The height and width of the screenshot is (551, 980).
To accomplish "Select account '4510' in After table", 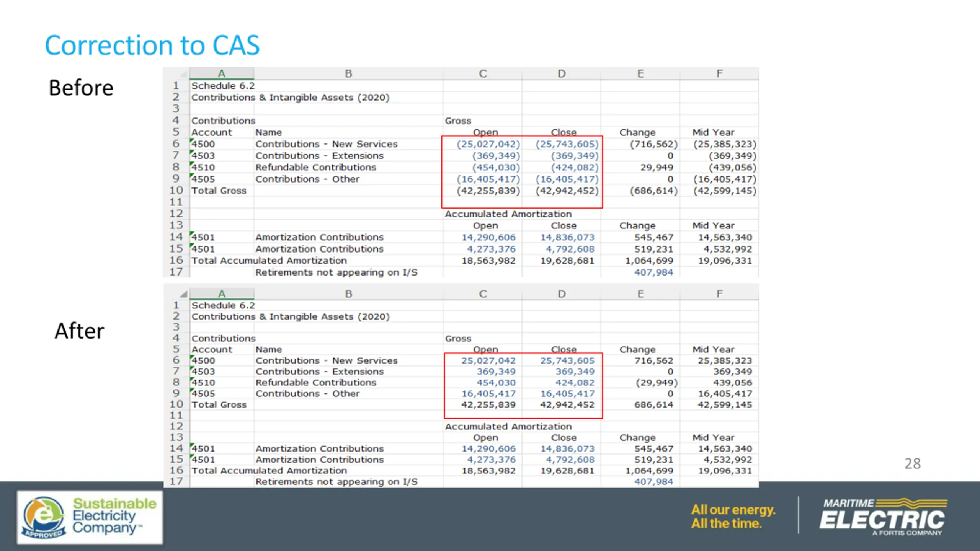I will coord(203,383).
